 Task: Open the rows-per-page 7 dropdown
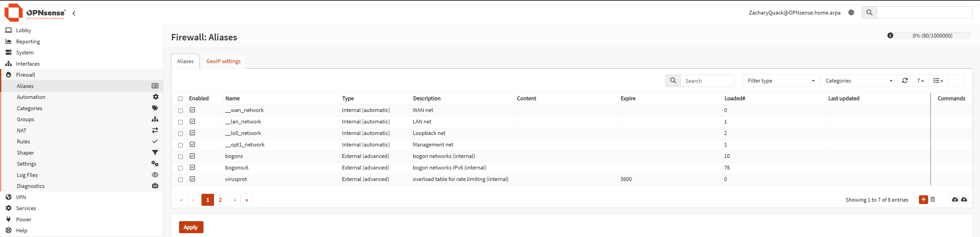(x=920, y=81)
